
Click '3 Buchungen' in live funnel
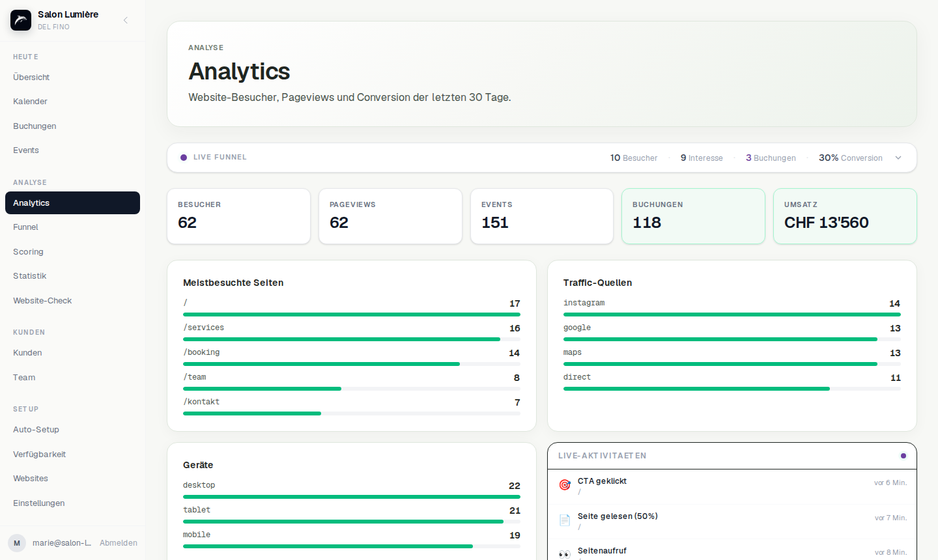(771, 158)
